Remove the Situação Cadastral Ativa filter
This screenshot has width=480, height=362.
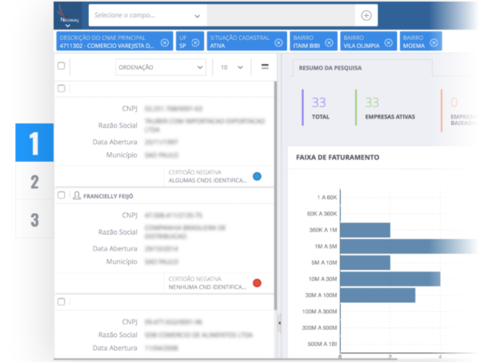[x=279, y=43]
